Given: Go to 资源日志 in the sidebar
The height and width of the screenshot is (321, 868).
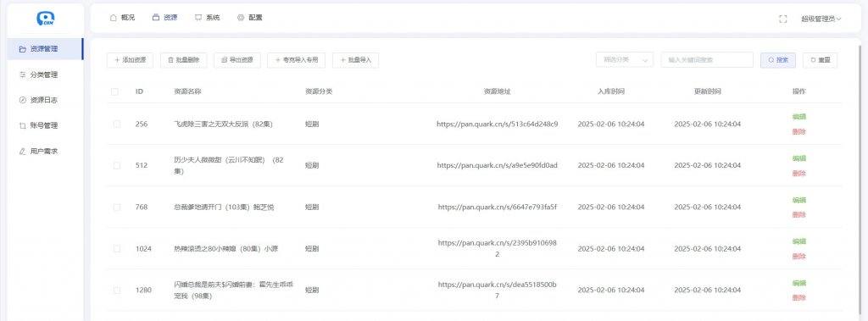Looking at the screenshot, I should [44, 100].
